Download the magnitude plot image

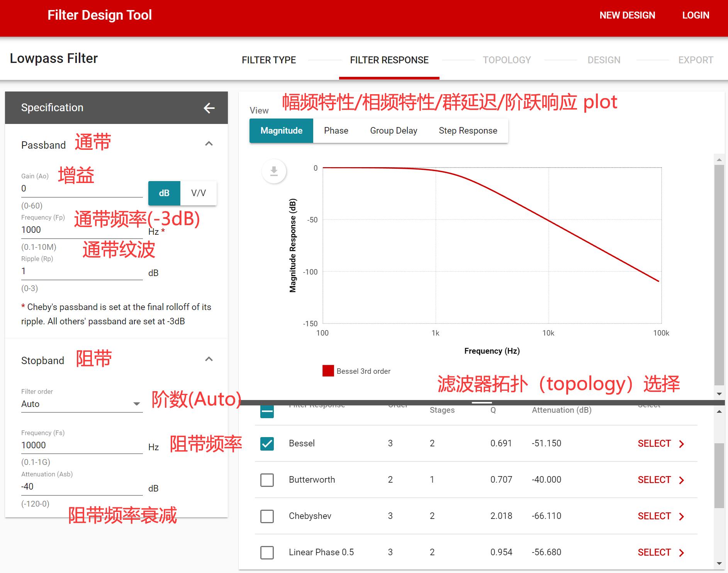point(274,171)
